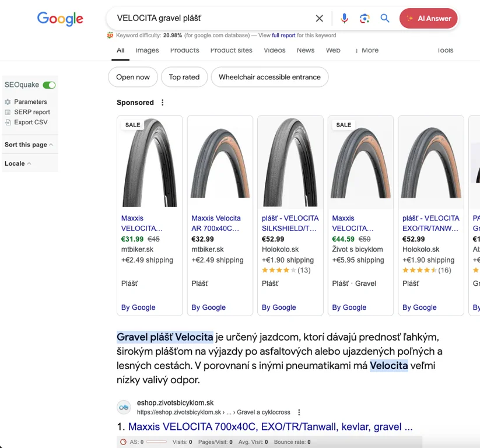480x448 pixels.
Task: Switch to the News tab
Action: 305,51
